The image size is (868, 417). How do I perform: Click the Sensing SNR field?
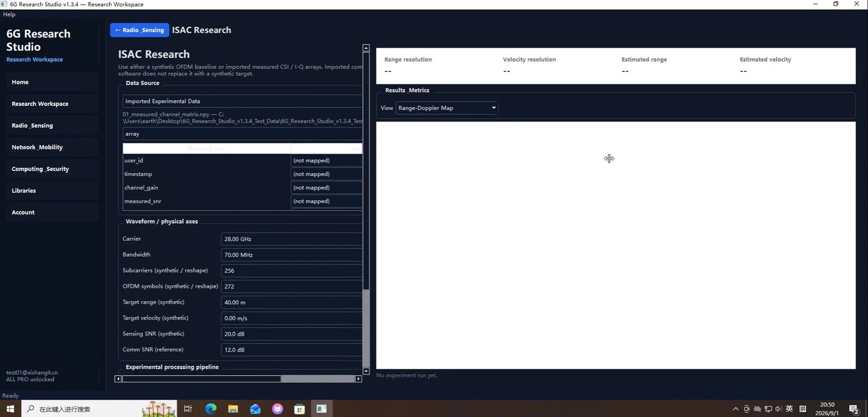click(291, 334)
